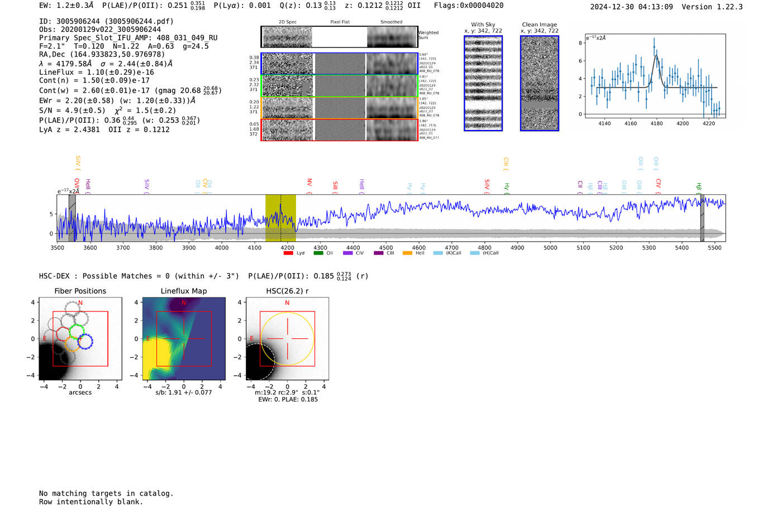Select the Weighted Sum smoothed spectrum panel

click(x=392, y=37)
